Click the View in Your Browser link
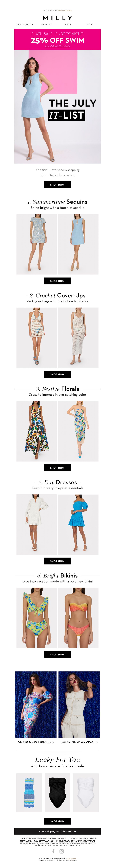115x868 pixels. pyautogui.click(x=65, y=10)
